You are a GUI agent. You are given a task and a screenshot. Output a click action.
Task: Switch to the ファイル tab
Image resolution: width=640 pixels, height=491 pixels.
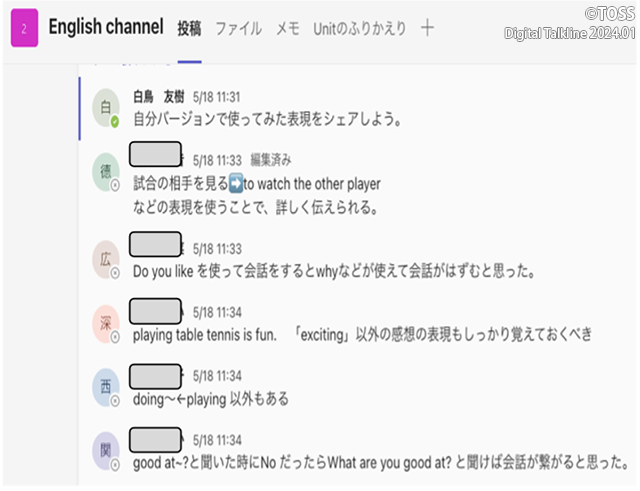239,28
